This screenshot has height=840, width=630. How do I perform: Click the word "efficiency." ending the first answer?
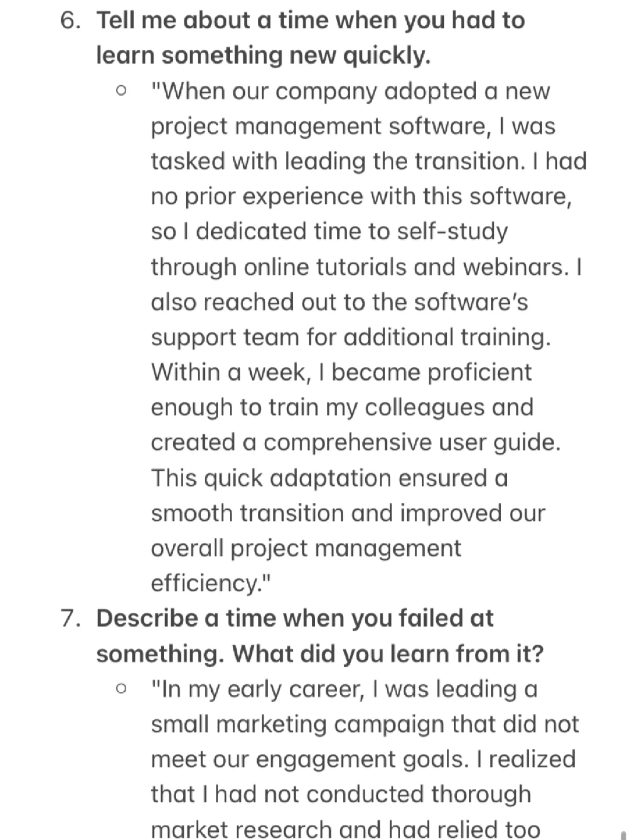pos(211,583)
